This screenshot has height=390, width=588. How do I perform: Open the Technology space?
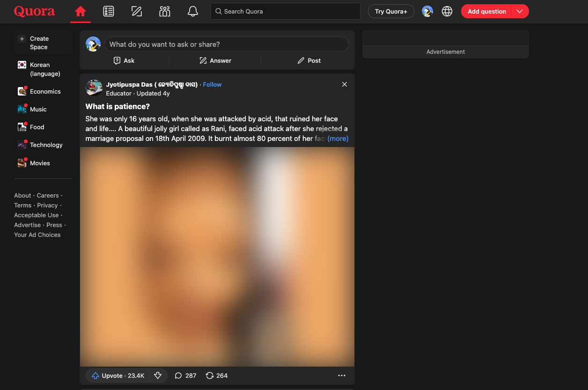pos(43,145)
